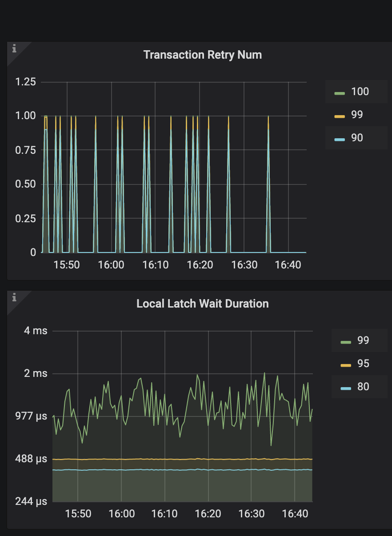Screen dimensions: 392x536
Task: Open the Transaction Retry Num panel title menu
Action: point(203,55)
